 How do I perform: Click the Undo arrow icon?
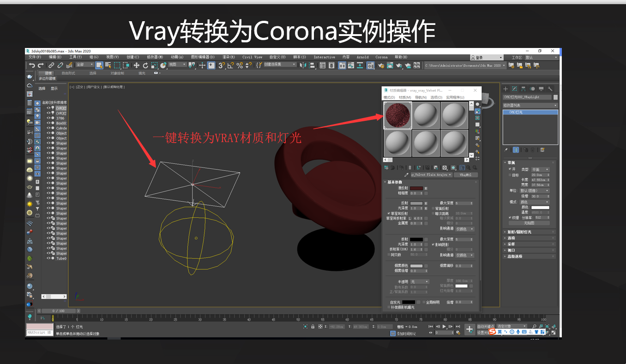click(32, 65)
